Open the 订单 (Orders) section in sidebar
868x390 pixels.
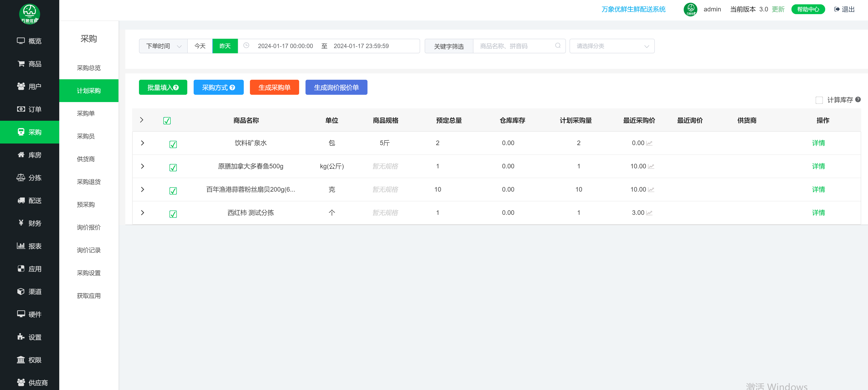coord(30,109)
